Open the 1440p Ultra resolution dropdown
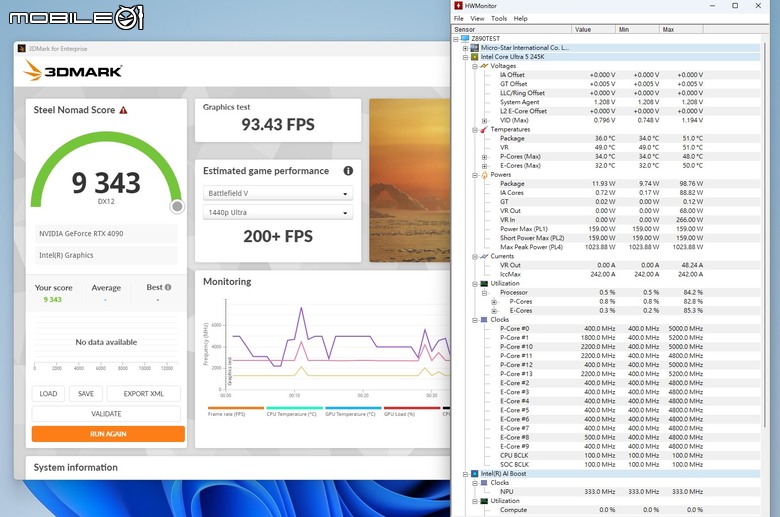Screen dimensions: 780x517 coord(278,212)
